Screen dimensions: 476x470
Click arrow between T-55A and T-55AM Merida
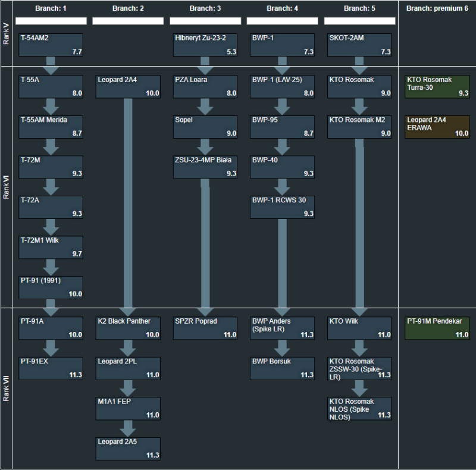51,106
